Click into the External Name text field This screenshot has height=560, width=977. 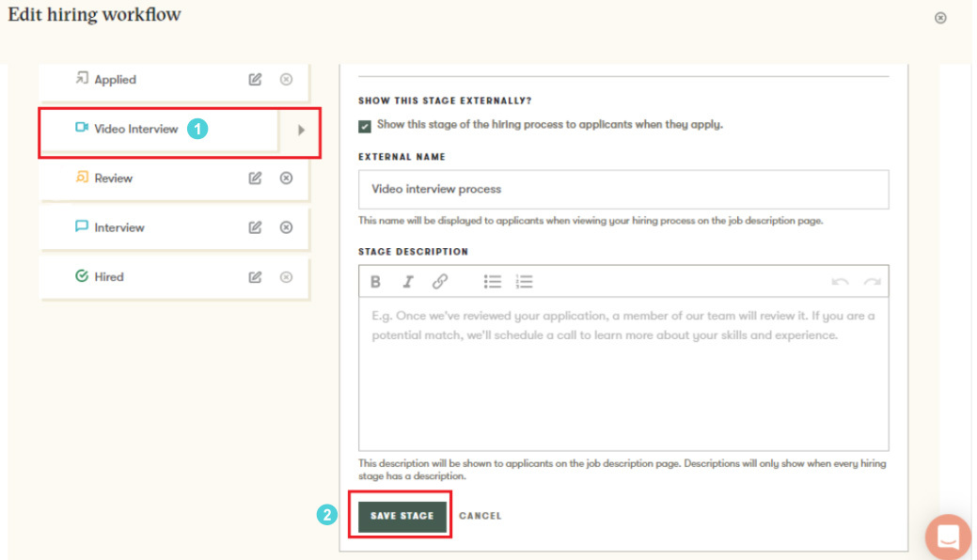[x=622, y=189]
